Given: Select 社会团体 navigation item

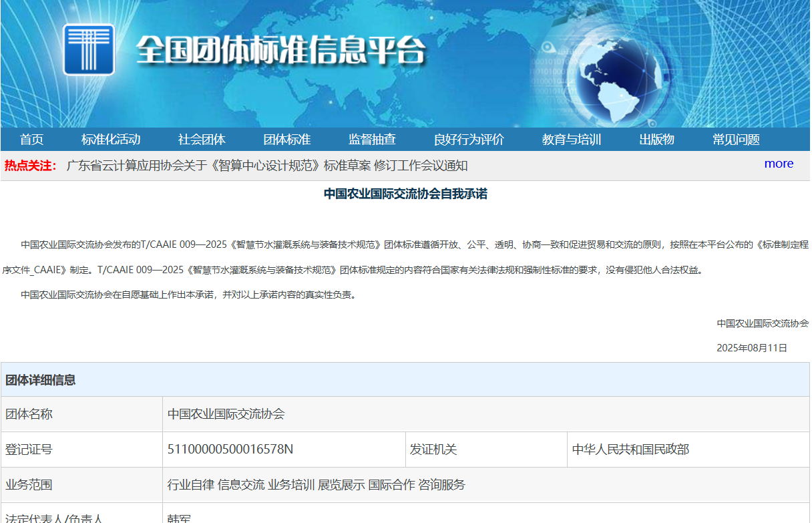Looking at the screenshot, I should 202,140.
